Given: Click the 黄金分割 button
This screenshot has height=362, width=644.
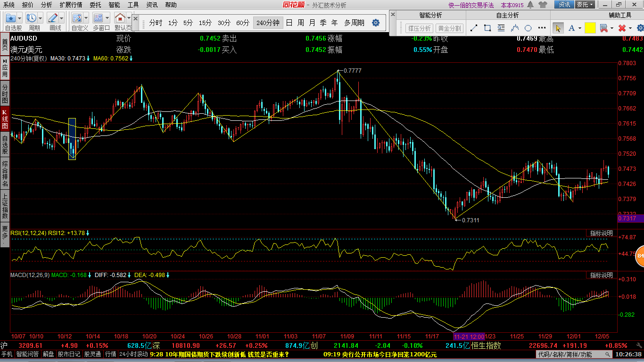Looking at the screenshot, I should pos(449,28).
